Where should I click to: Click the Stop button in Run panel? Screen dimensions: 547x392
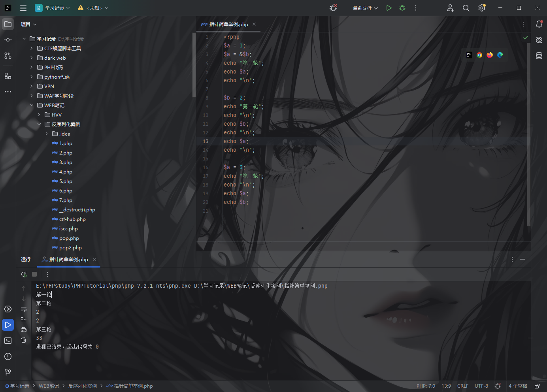pyautogui.click(x=34, y=274)
